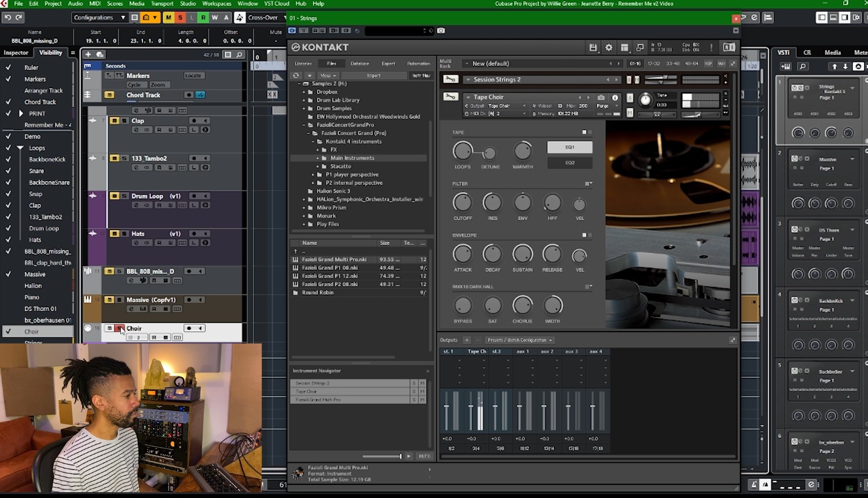Click find tracks magnifier icon in track list
Screen dimensions: 868x498
(x=240, y=55)
